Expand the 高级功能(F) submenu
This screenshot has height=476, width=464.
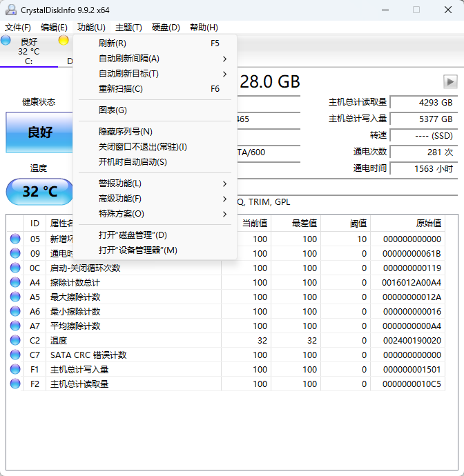point(155,199)
